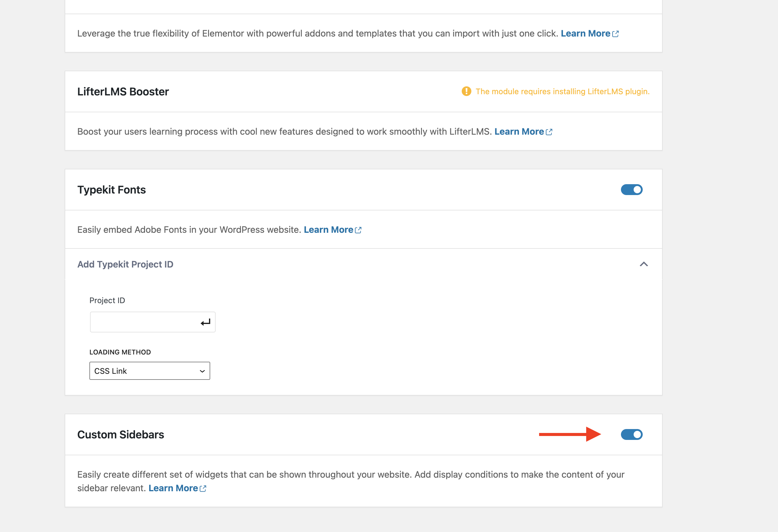Click the warning icon beside LifterLMS plugin notice
This screenshot has height=532, width=778.
[467, 91]
